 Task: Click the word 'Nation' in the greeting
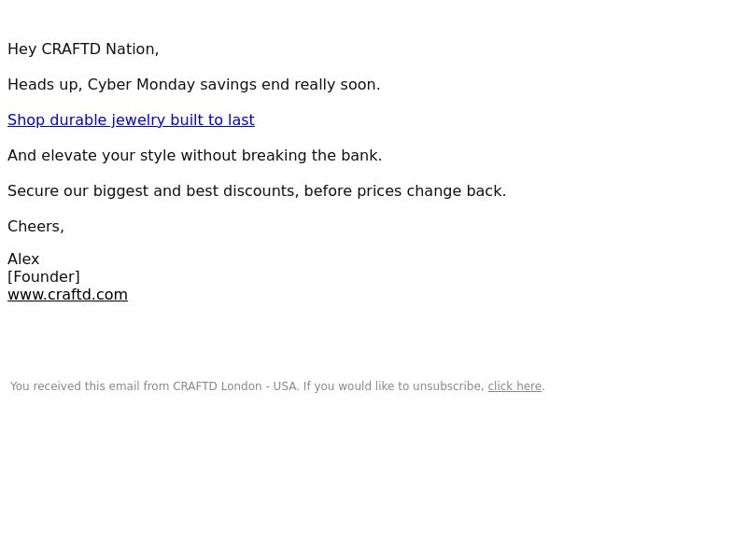pos(130,49)
